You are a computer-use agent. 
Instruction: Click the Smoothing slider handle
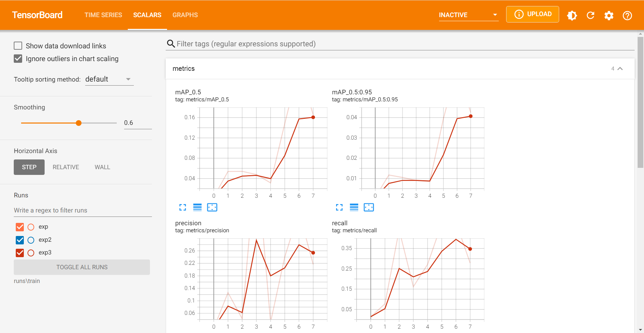tap(78, 123)
